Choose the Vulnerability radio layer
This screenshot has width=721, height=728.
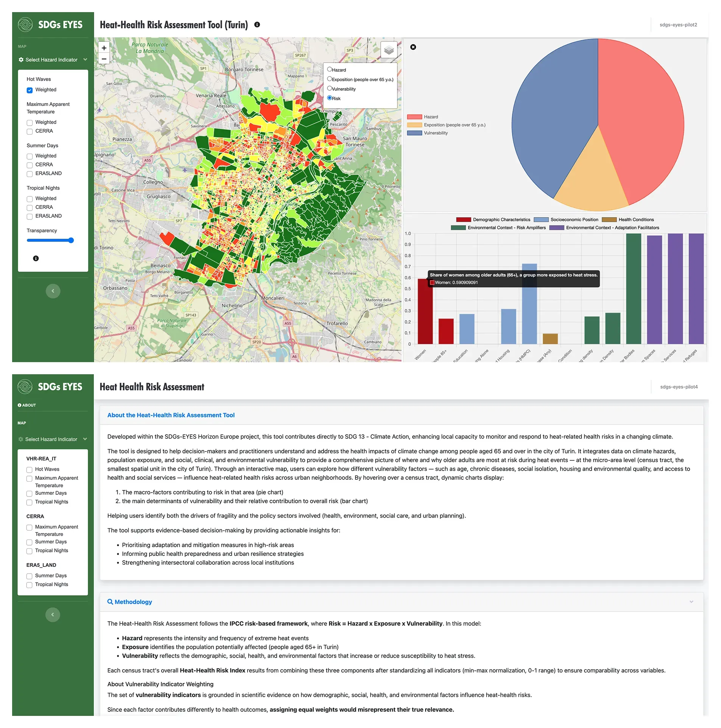[x=330, y=88]
